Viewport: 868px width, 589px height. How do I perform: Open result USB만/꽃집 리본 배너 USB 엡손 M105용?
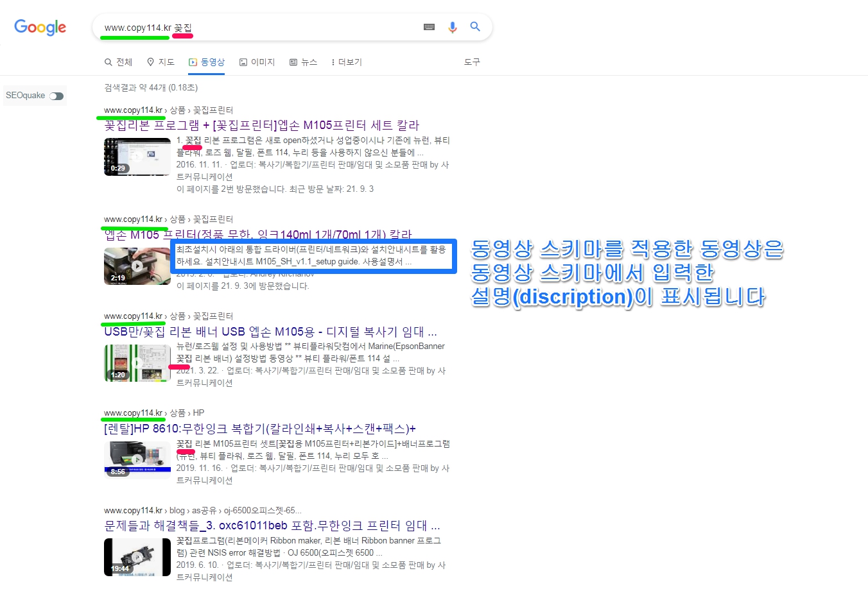tap(270, 332)
